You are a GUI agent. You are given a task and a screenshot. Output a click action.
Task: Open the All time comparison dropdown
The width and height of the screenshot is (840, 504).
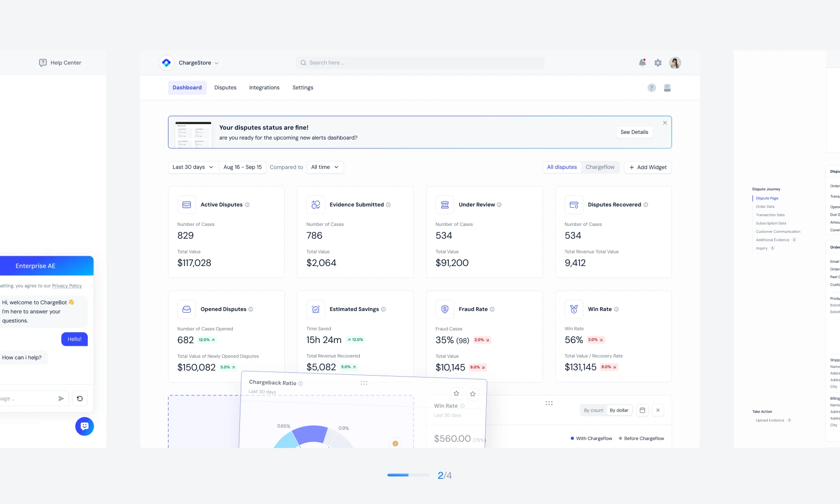(325, 167)
